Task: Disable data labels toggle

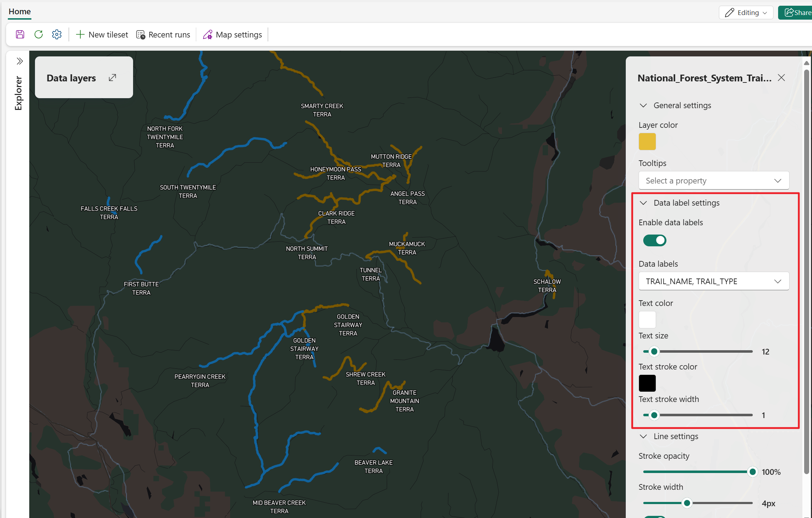Action: [654, 240]
